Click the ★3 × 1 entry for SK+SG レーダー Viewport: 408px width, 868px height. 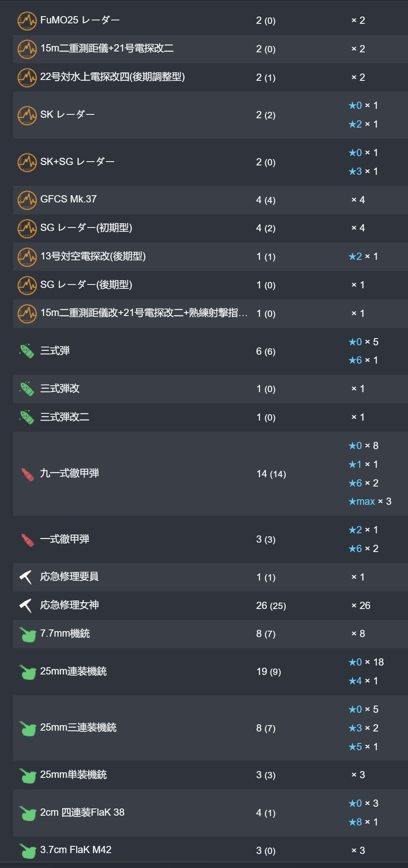[x=363, y=171]
